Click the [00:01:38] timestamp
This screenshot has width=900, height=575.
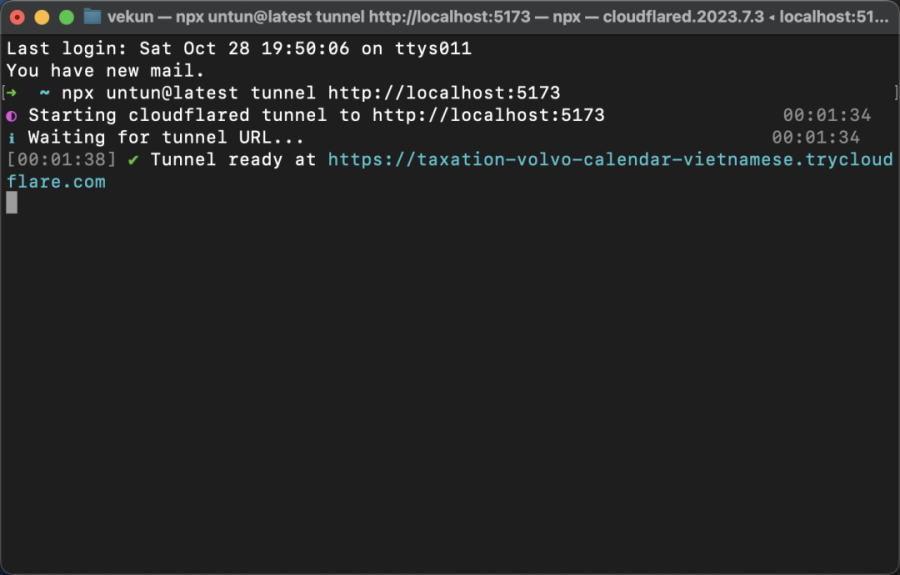[61, 160]
